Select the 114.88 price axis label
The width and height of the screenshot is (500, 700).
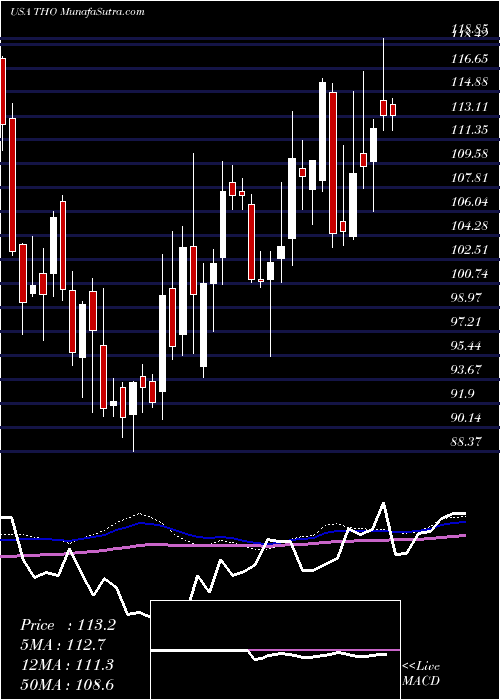coord(470,83)
